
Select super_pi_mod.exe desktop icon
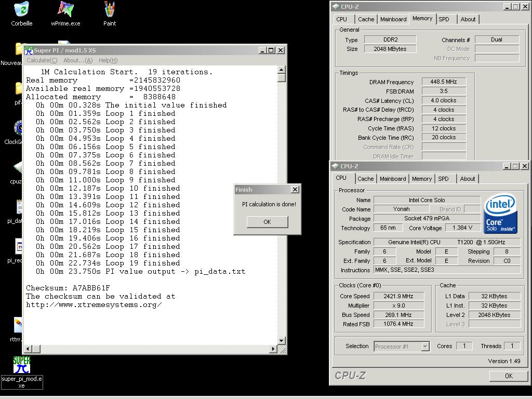tap(22, 372)
